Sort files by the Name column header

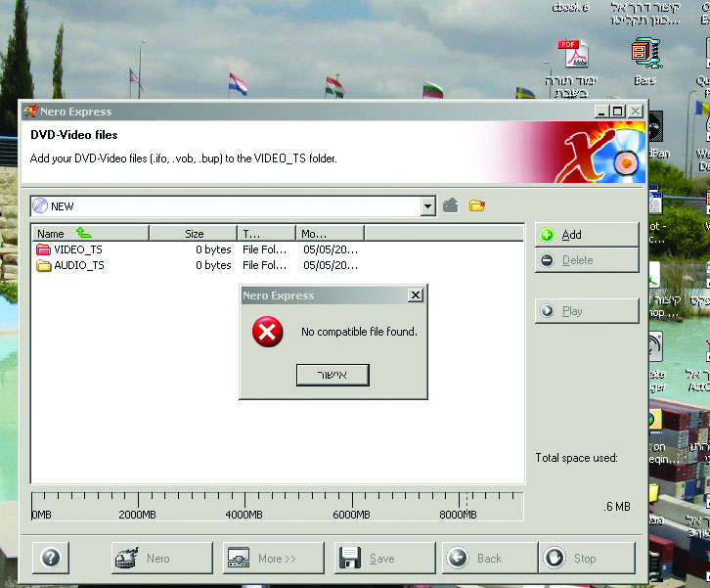[90, 234]
